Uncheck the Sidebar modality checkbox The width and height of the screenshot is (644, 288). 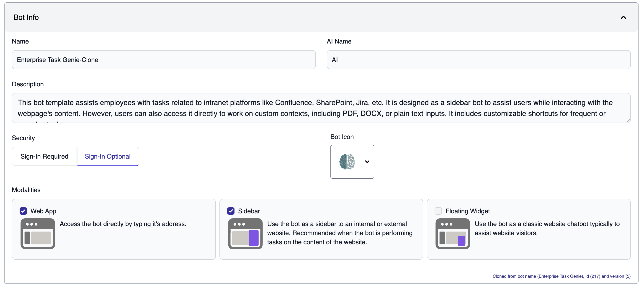(230, 211)
